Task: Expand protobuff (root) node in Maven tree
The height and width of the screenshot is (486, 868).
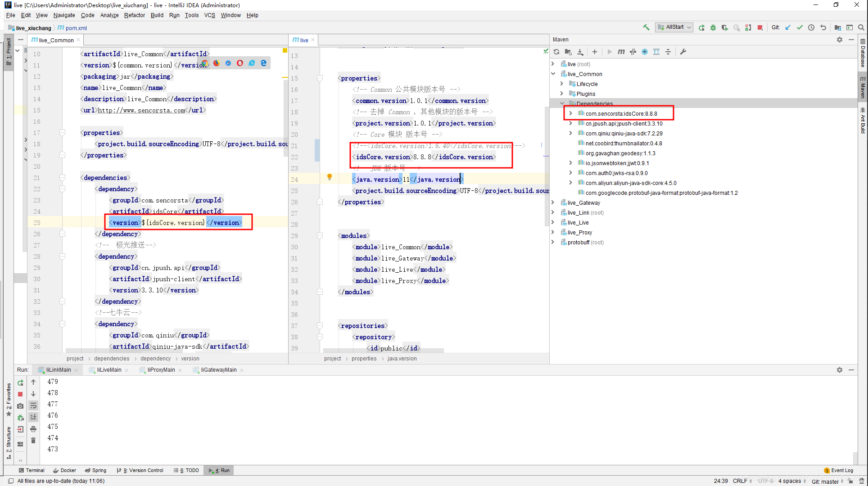Action: tap(553, 242)
